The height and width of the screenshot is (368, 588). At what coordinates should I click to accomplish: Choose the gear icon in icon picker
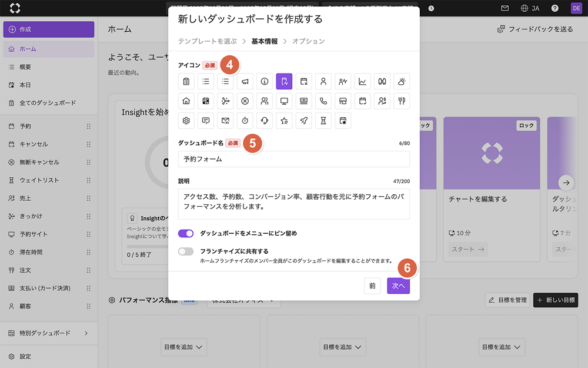click(x=186, y=121)
